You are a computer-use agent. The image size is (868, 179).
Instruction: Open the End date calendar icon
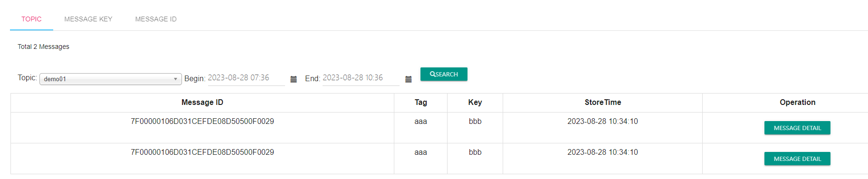tap(409, 79)
